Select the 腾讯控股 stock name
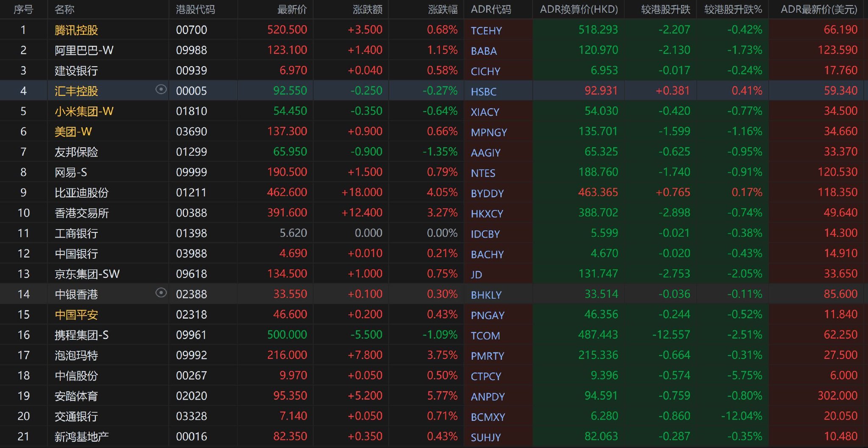The height and width of the screenshot is (448, 868). point(76,30)
